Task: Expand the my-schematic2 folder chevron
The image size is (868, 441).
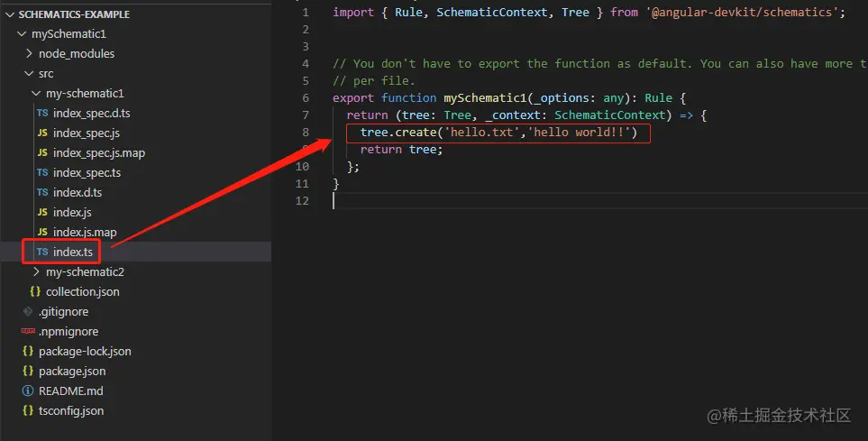Action: click(x=36, y=272)
